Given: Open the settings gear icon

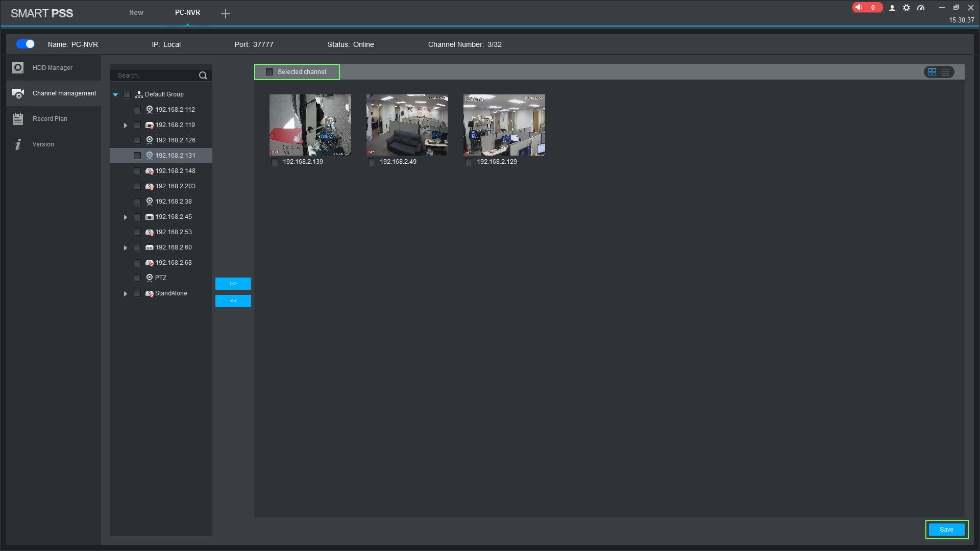Looking at the screenshot, I should (x=906, y=8).
